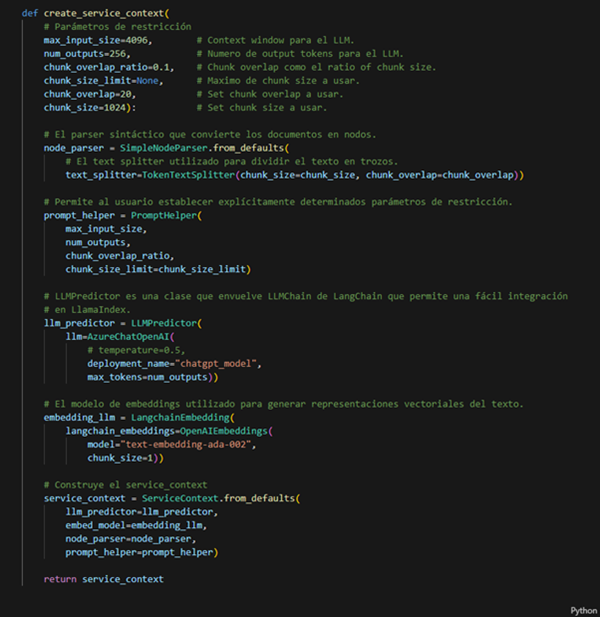
Task: Click AzureChatOpenAI in llm argument
Action: [128, 336]
